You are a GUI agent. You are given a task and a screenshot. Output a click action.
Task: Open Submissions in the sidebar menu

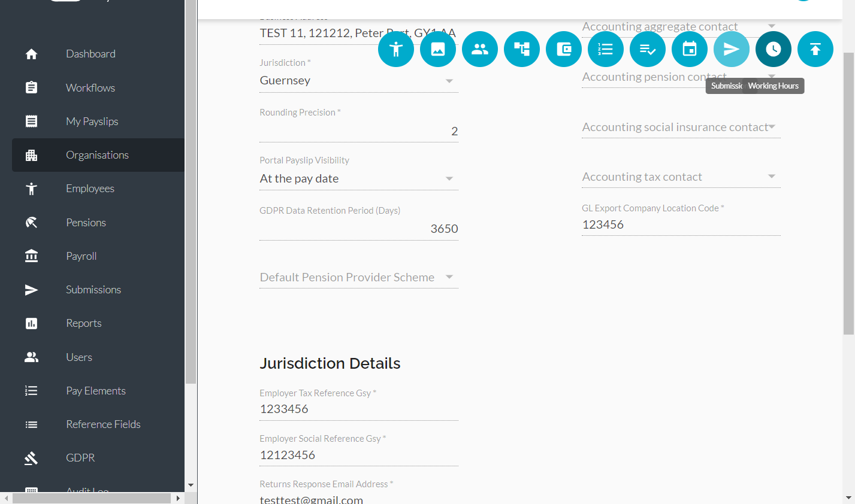coord(98,290)
